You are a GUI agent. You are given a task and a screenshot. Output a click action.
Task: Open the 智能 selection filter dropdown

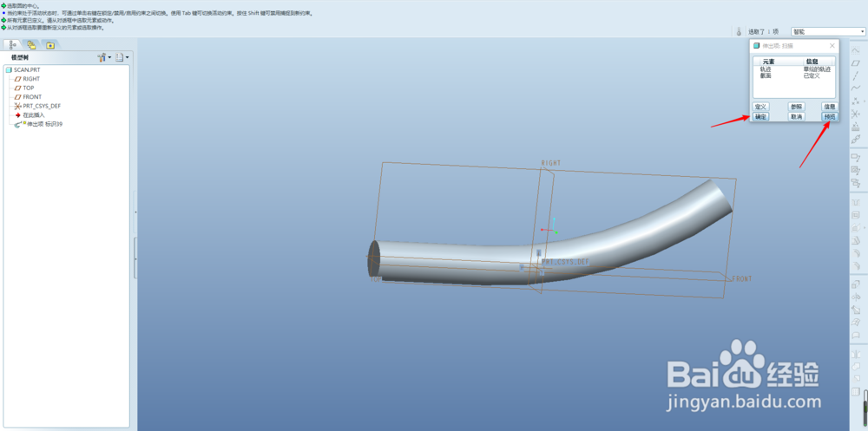pos(827,31)
